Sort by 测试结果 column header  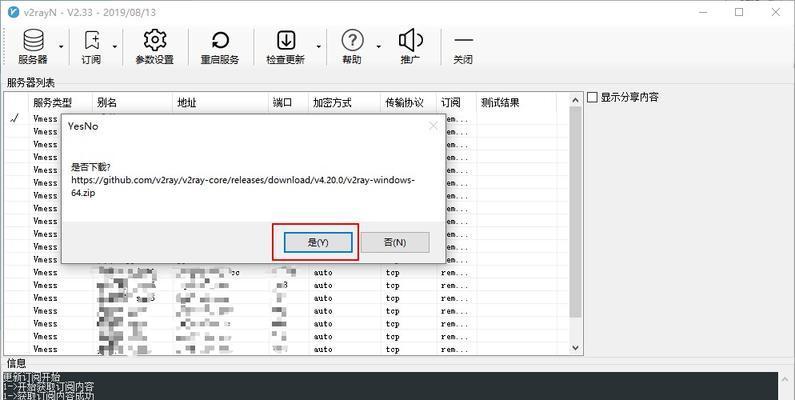[x=516, y=103]
